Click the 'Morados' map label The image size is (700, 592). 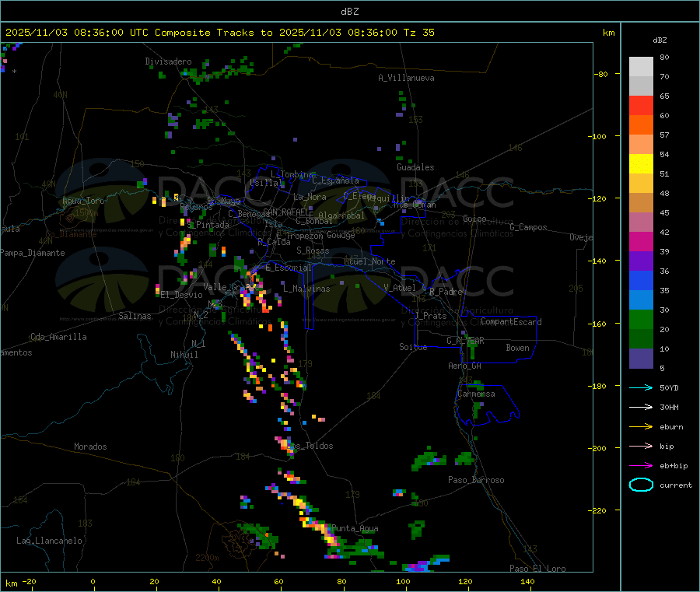pyautogui.click(x=90, y=447)
